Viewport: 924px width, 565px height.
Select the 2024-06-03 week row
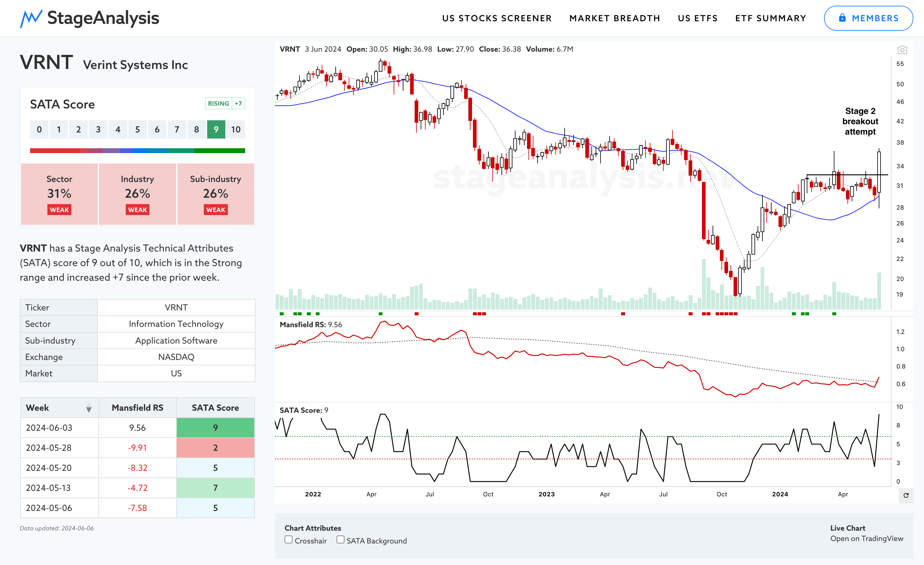[x=137, y=428]
